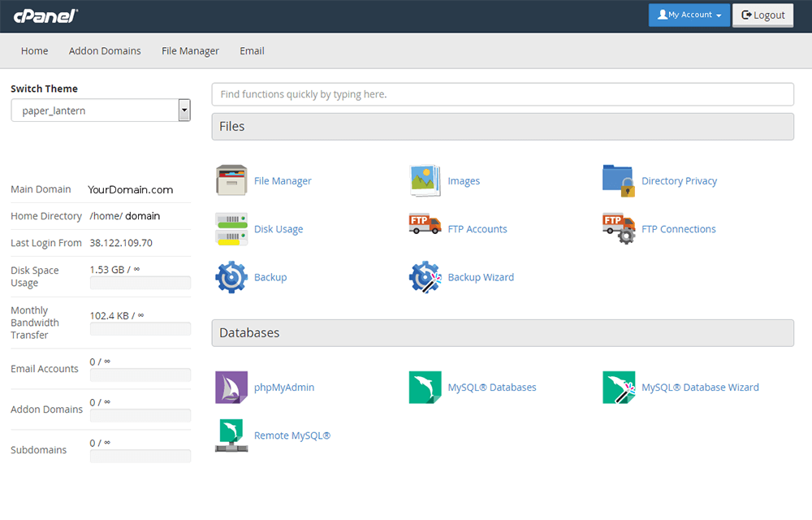This screenshot has width=812, height=520.
Task: Click the Remote MySQL network icon
Action: 231,435
